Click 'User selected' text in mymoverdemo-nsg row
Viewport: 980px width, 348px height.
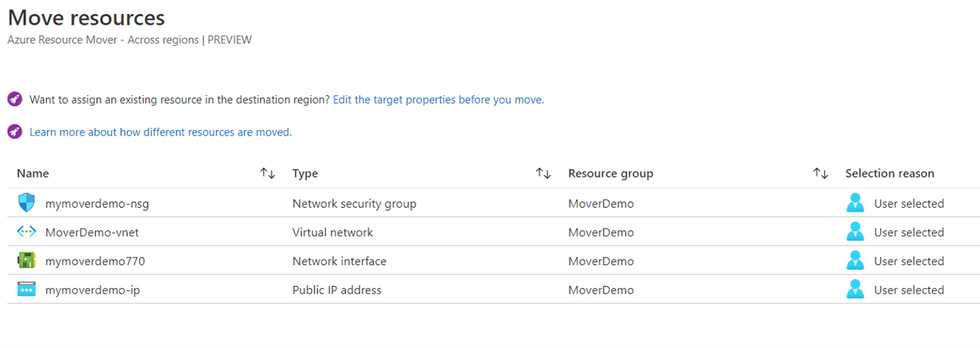click(x=909, y=204)
